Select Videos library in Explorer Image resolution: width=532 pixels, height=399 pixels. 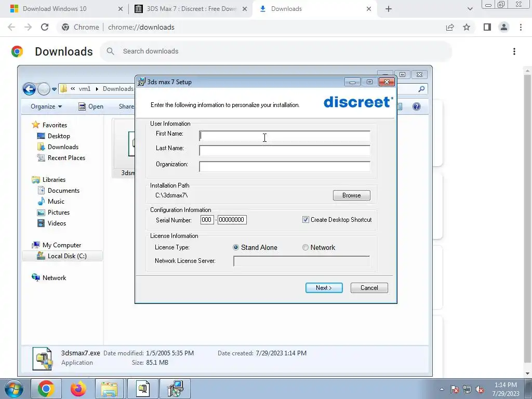point(57,223)
